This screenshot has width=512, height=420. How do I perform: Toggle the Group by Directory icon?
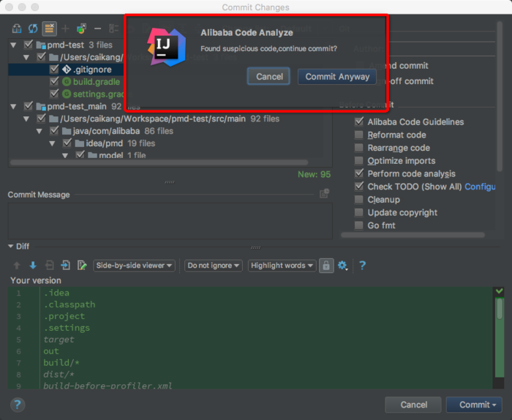tap(49, 29)
